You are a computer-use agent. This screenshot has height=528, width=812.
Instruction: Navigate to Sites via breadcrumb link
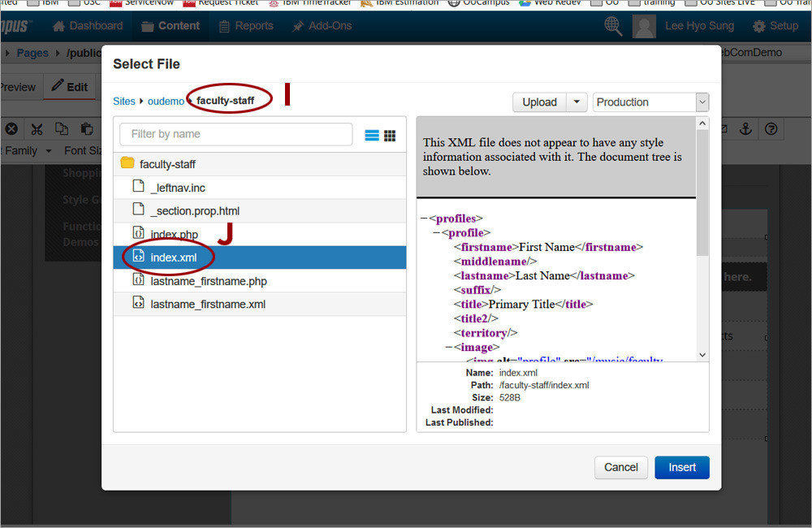123,101
